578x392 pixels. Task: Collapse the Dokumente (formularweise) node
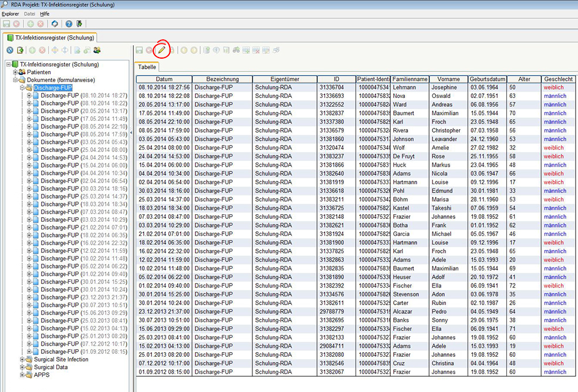coord(15,80)
